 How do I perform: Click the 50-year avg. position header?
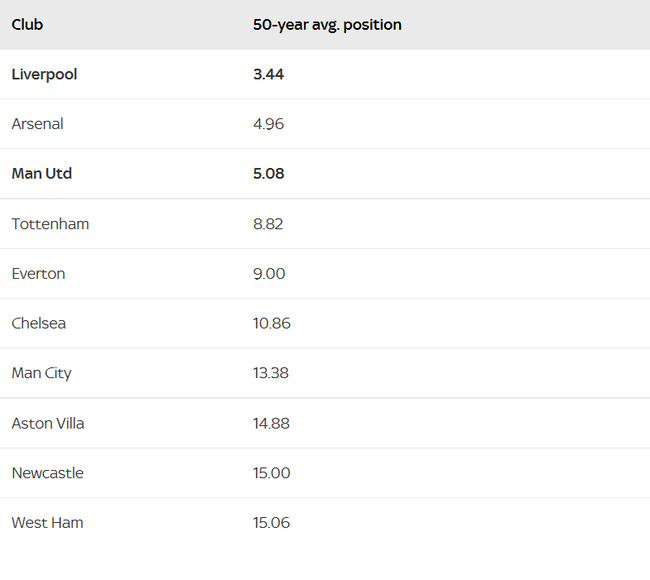tap(327, 25)
